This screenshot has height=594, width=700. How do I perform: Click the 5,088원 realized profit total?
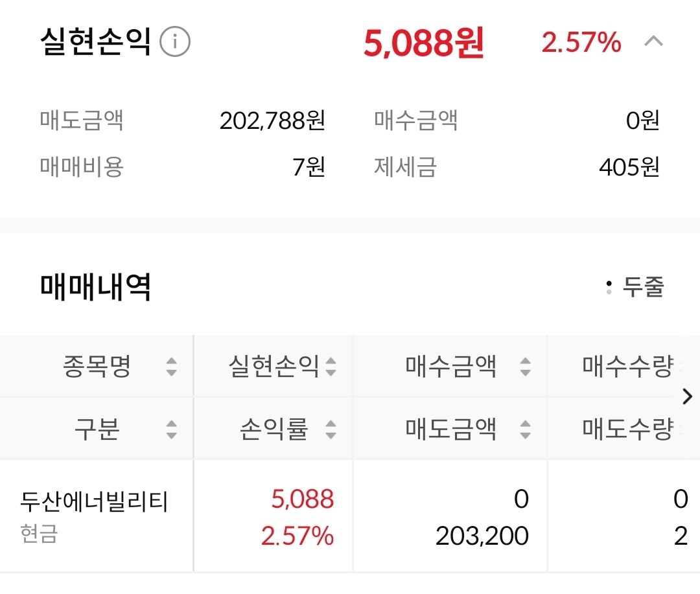pos(423,43)
